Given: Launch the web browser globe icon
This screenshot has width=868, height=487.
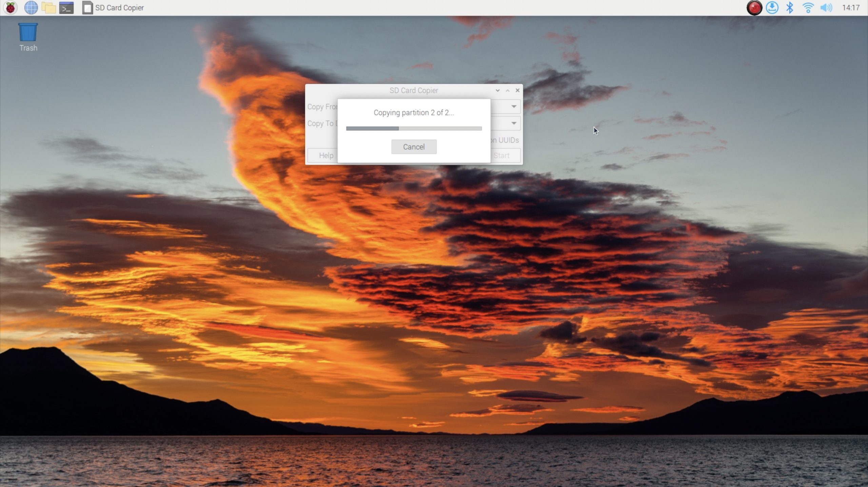Looking at the screenshot, I should [x=31, y=7].
